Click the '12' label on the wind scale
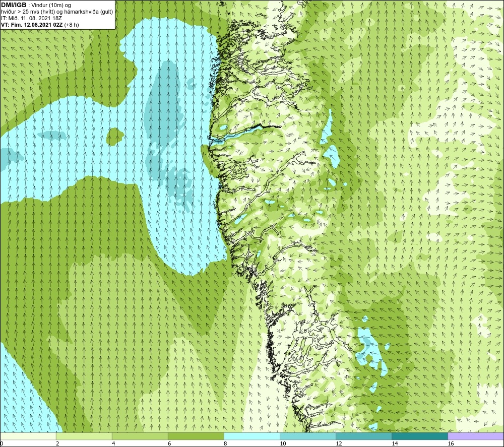Screen dimensions: 504x447 tap(339, 444)
